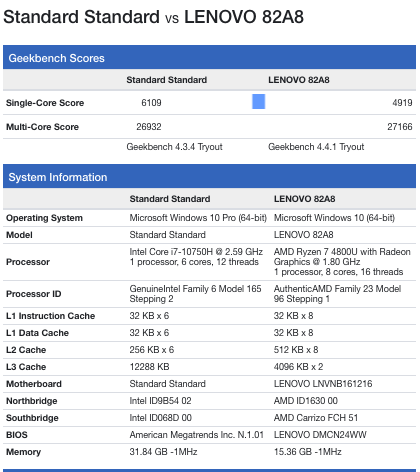This screenshot has height=472, width=420.
Task: Click the Memory row label
Action: click(23, 452)
